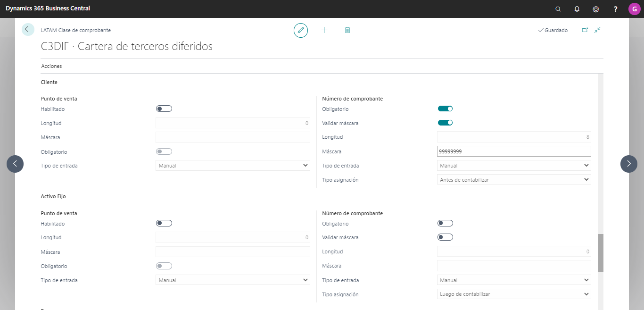Click the Activo Fijo section heading
Screen dimensions: 644x310
click(53, 196)
